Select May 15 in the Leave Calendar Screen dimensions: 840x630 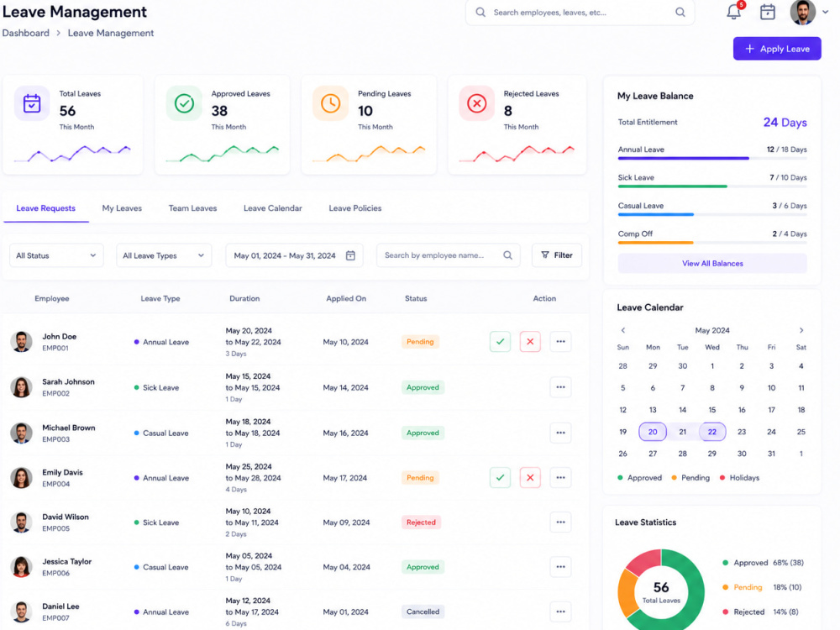712,410
